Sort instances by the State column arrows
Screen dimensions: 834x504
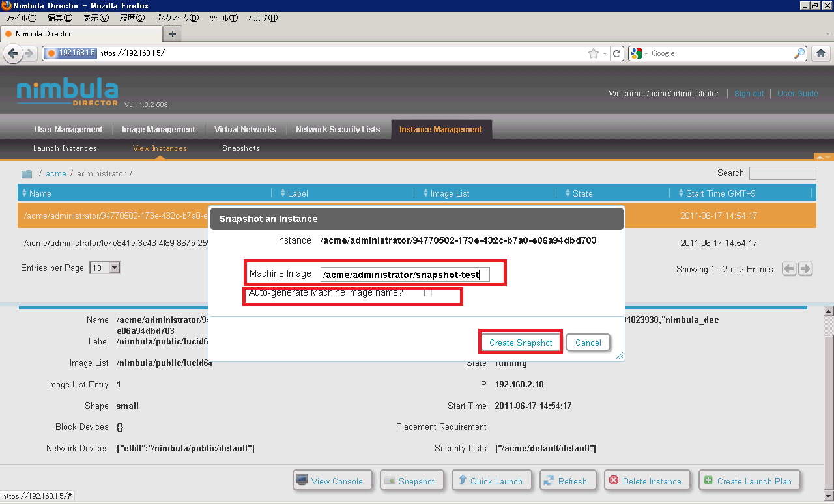click(568, 193)
